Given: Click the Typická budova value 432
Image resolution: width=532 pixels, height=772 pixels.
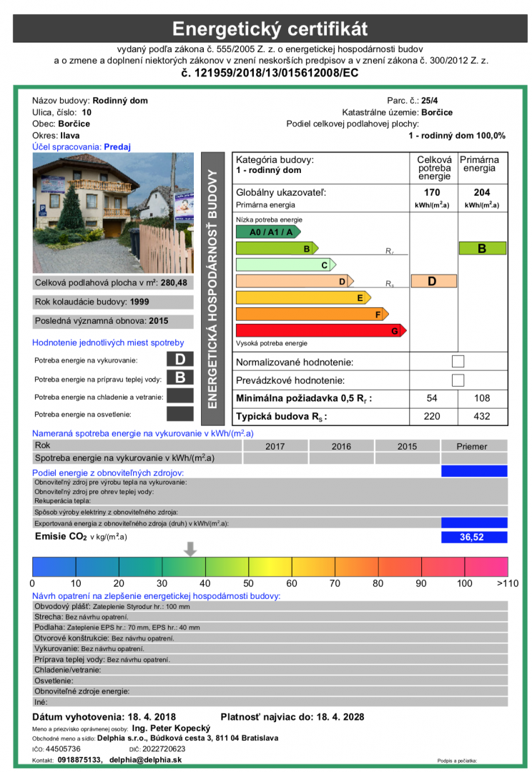Looking at the screenshot, I should pos(482,417).
